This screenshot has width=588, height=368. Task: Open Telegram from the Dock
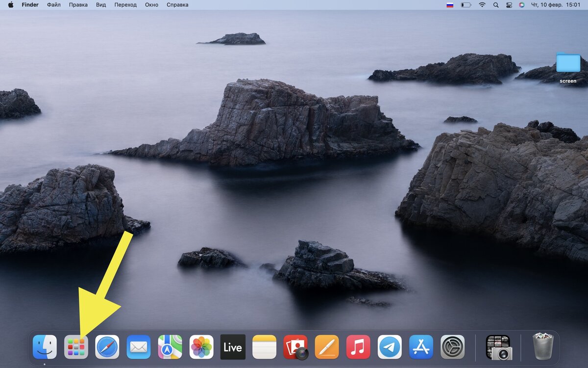pos(390,347)
